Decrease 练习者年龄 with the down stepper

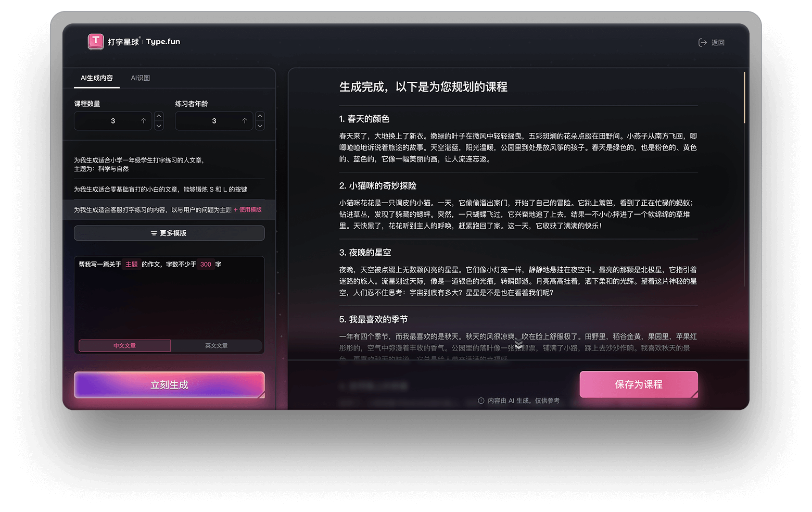(260, 126)
